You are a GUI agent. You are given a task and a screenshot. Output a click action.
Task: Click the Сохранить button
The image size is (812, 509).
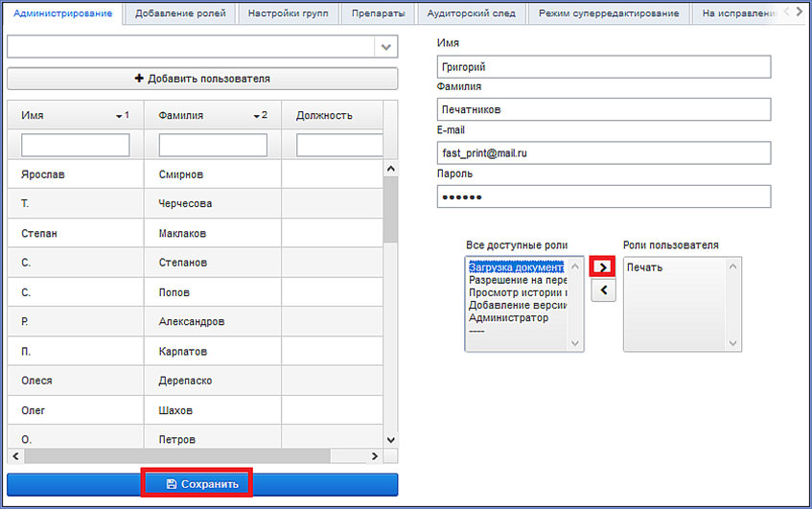[x=202, y=484]
